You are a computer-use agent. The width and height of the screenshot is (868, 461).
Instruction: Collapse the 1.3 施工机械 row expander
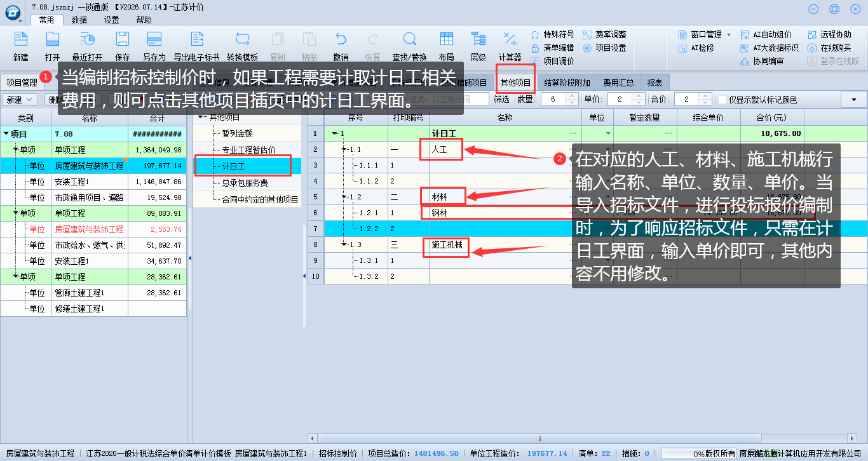pos(344,244)
